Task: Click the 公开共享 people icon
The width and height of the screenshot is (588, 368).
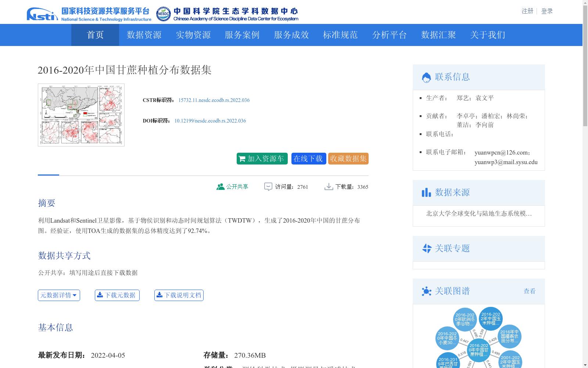Action: tap(220, 187)
